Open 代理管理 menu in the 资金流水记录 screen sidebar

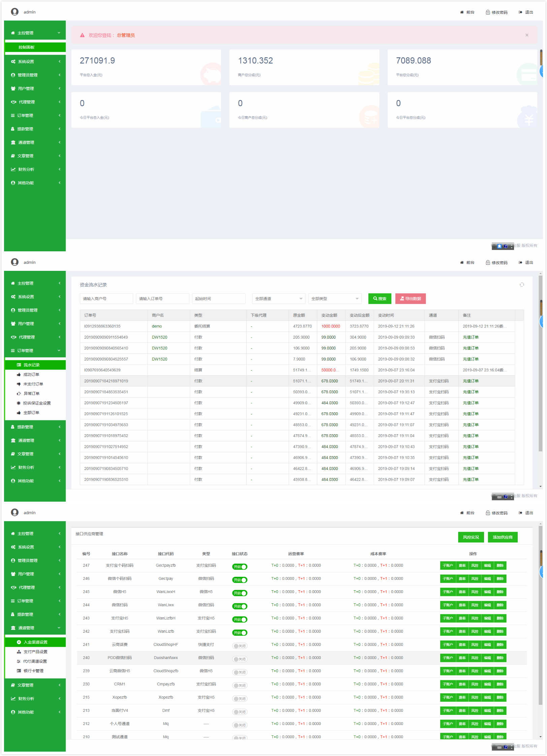[x=35, y=337]
